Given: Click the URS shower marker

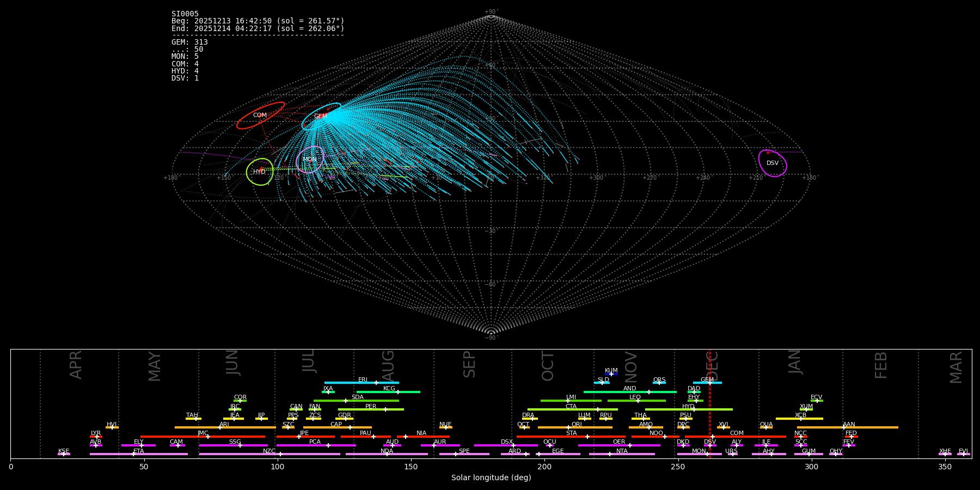Looking at the screenshot, I should tap(732, 454).
